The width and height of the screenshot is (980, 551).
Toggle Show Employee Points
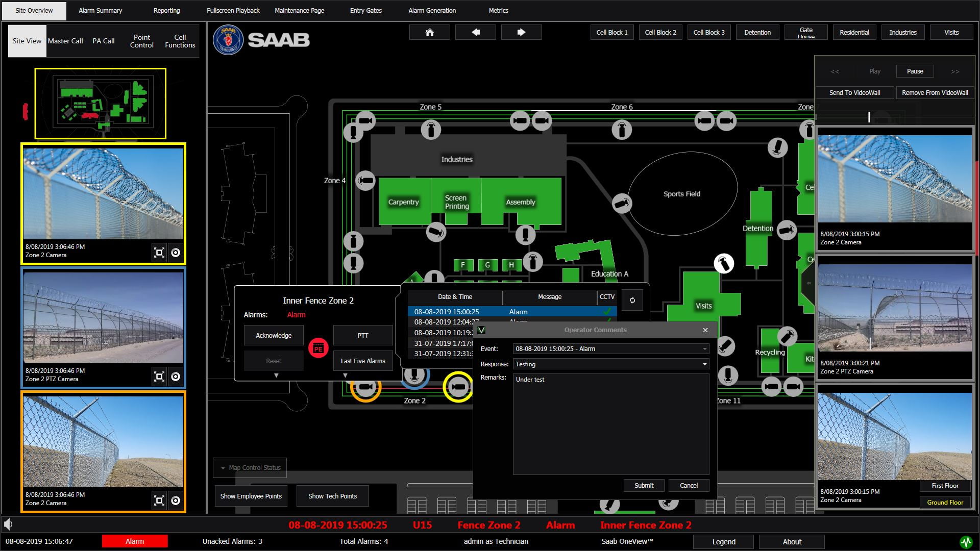click(251, 496)
